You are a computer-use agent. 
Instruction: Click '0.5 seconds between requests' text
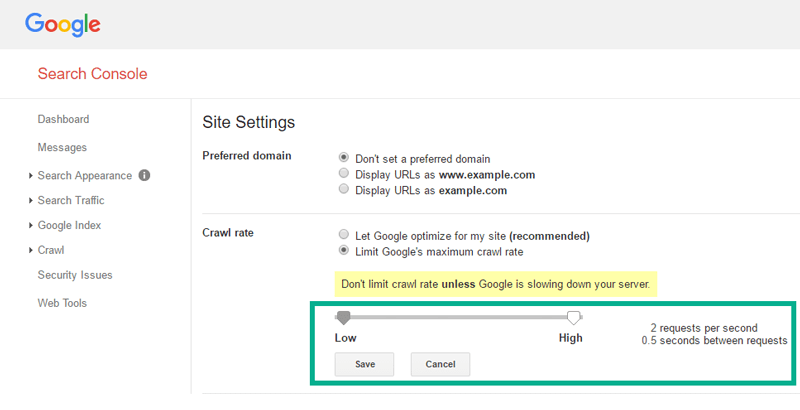click(x=714, y=340)
